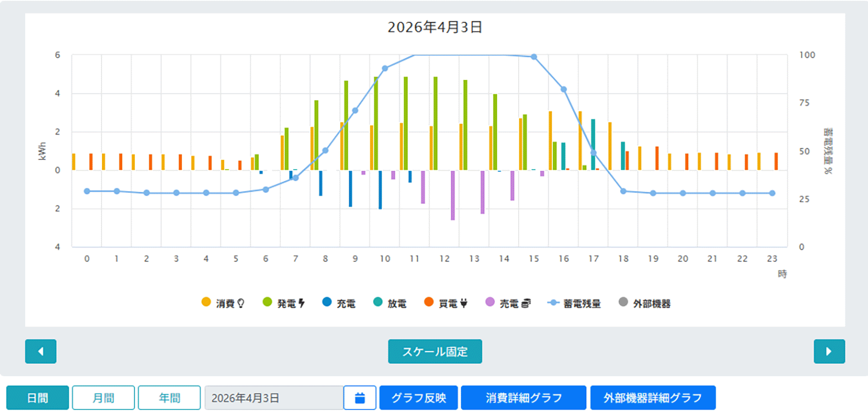The height and width of the screenshot is (420, 868).
Task: Click the yellow 消費 bar at hour 16
Action: coord(550,141)
